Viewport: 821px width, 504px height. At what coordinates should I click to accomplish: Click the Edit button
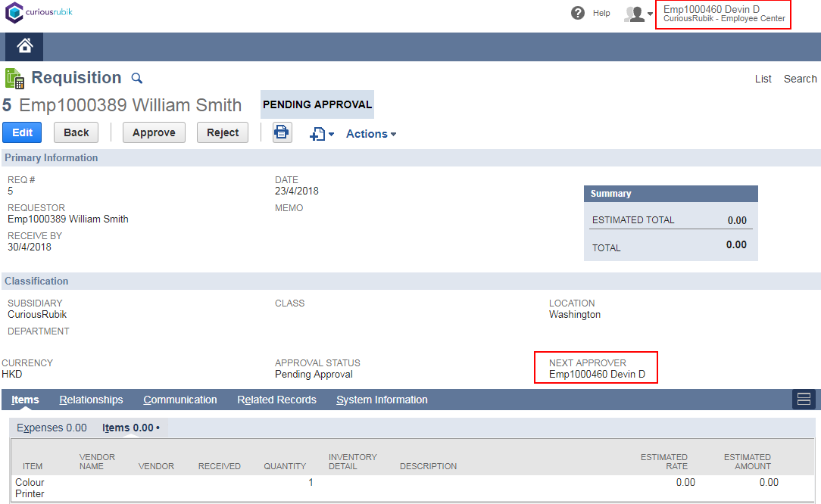click(x=22, y=132)
